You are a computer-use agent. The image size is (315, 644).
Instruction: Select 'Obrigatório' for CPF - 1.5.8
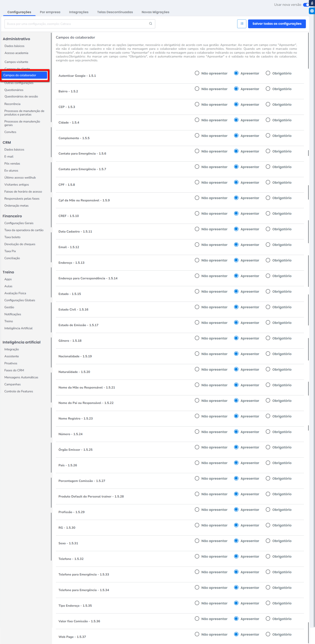tap(268, 182)
